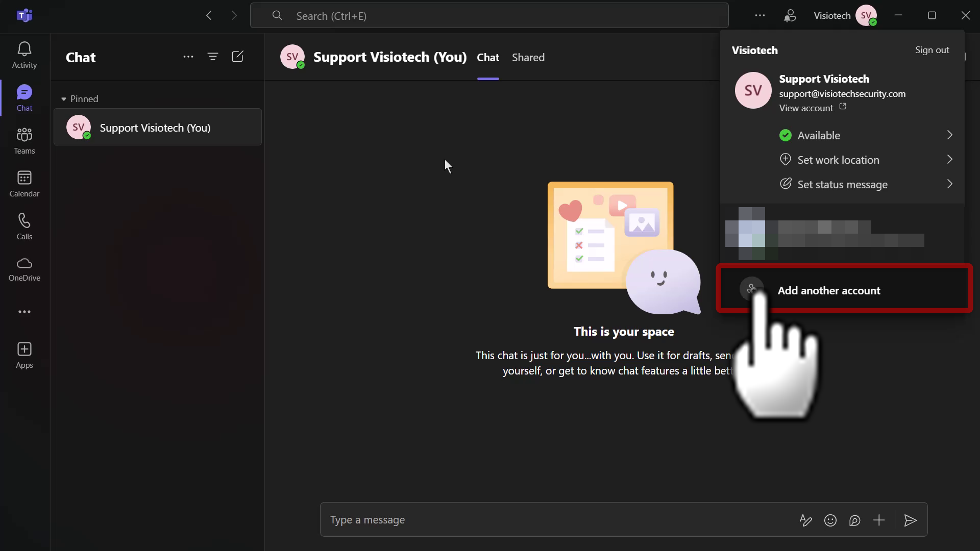This screenshot has width=980, height=551.
Task: Open Settings and more ellipsis in title bar
Action: coord(760,15)
